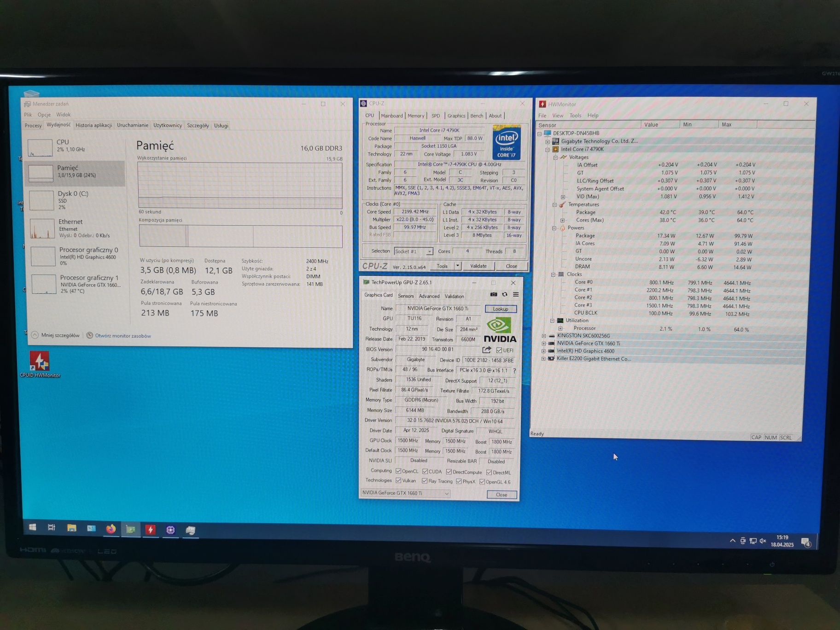Image resolution: width=840 pixels, height=630 pixels.
Task: Click the refresh icon in GPU-Z
Action: pos(505,294)
